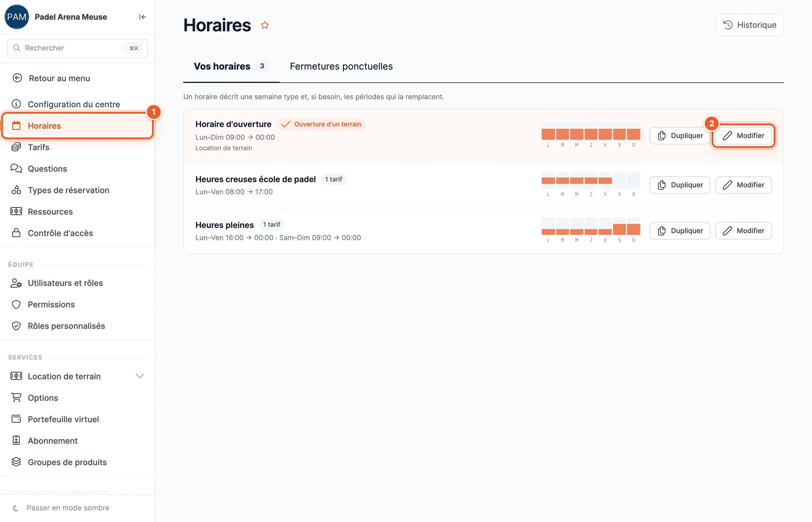Expand Location de terrain chevron
The image size is (812, 522).
coord(139,376)
